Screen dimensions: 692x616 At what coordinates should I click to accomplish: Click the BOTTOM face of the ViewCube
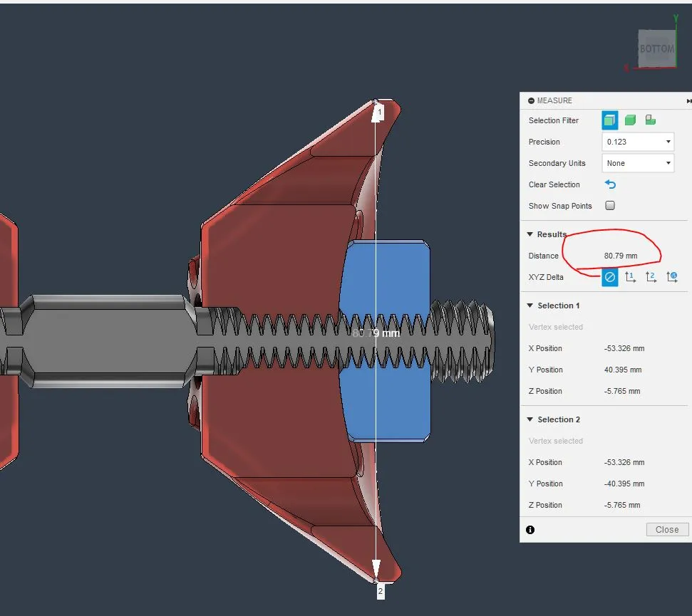coord(656,48)
